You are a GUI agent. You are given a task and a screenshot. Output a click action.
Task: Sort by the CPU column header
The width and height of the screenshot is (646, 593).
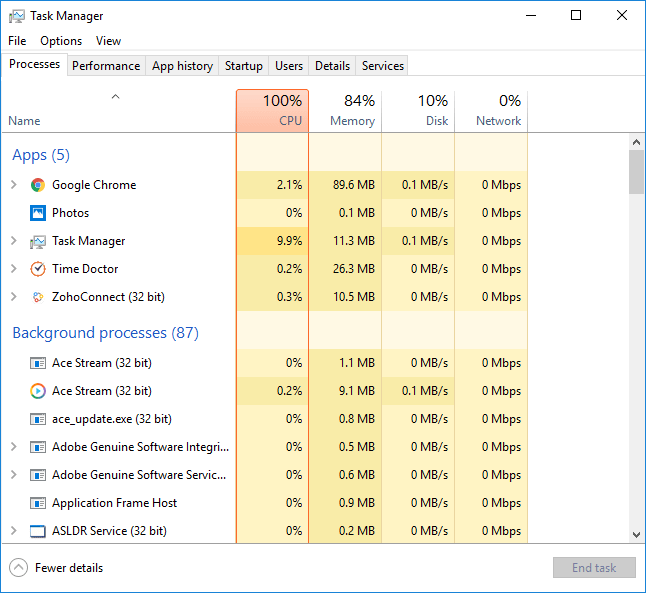coord(272,111)
